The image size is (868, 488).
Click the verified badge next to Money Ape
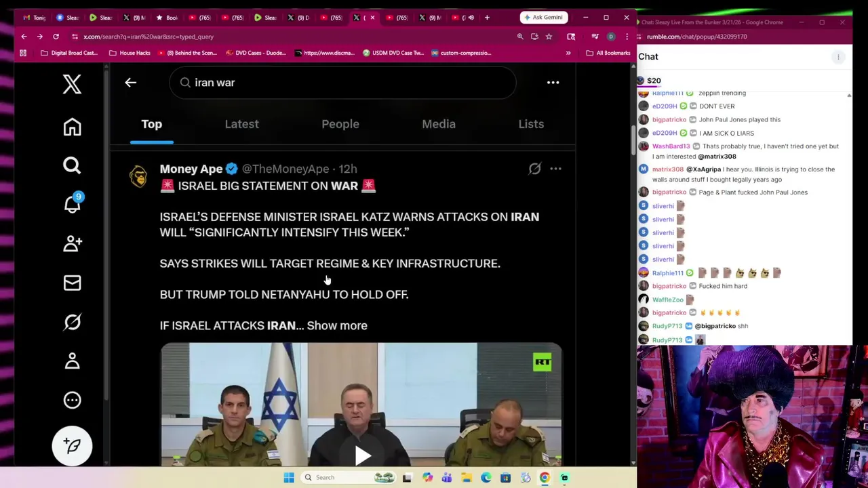(231, 169)
